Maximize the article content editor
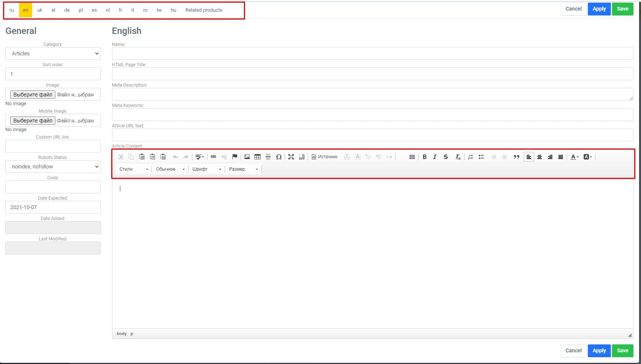Image resolution: width=641 pixels, height=364 pixels. pos(291,157)
